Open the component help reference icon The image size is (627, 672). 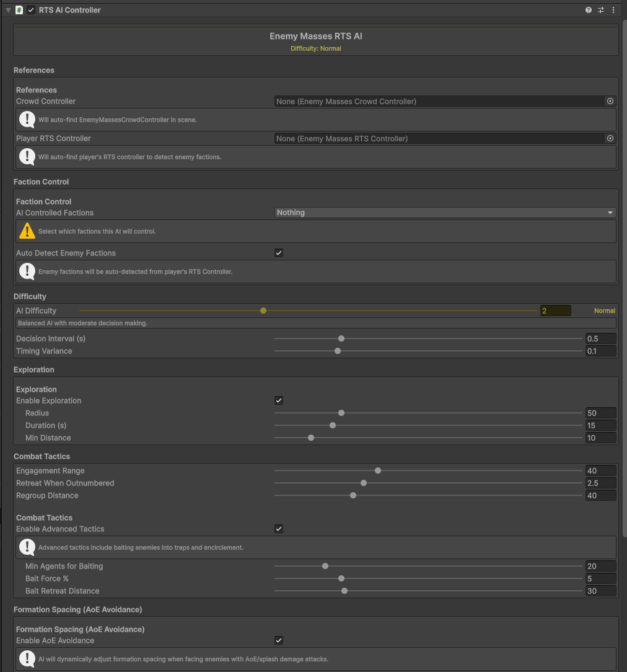click(x=589, y=10)
